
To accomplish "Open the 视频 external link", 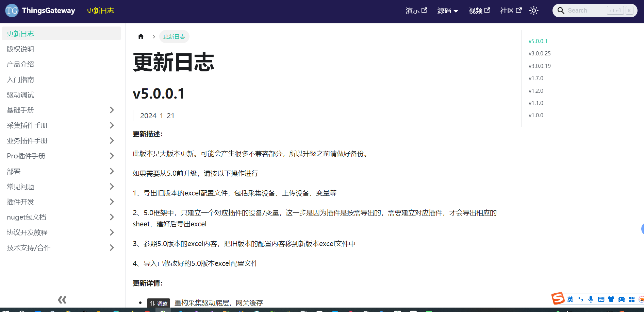I will (x=479, y=11).
